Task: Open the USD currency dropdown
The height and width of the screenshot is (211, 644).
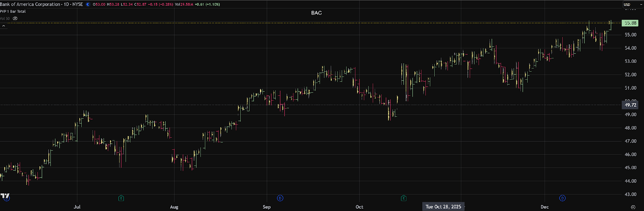Action: click(x=632, y=4)
